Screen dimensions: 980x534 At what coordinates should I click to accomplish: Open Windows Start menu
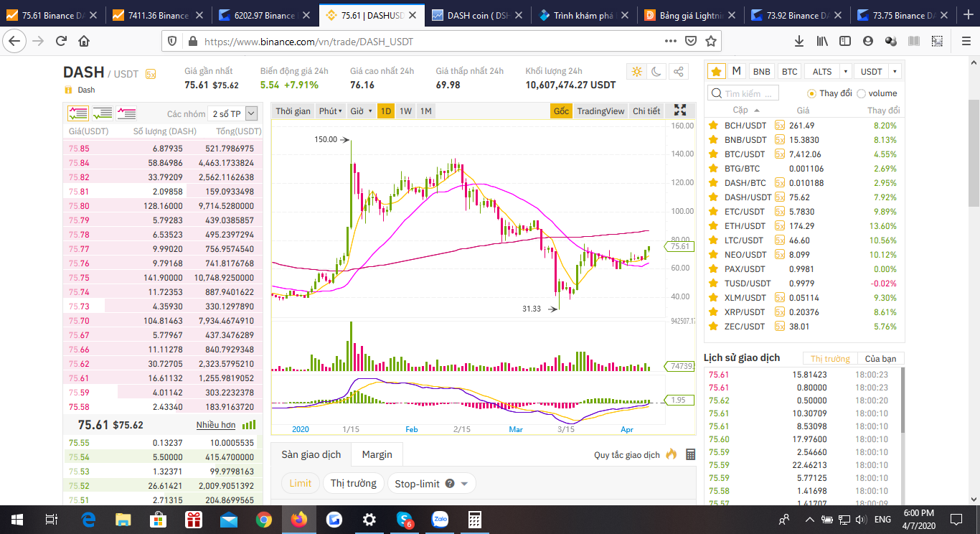[17, 520]
